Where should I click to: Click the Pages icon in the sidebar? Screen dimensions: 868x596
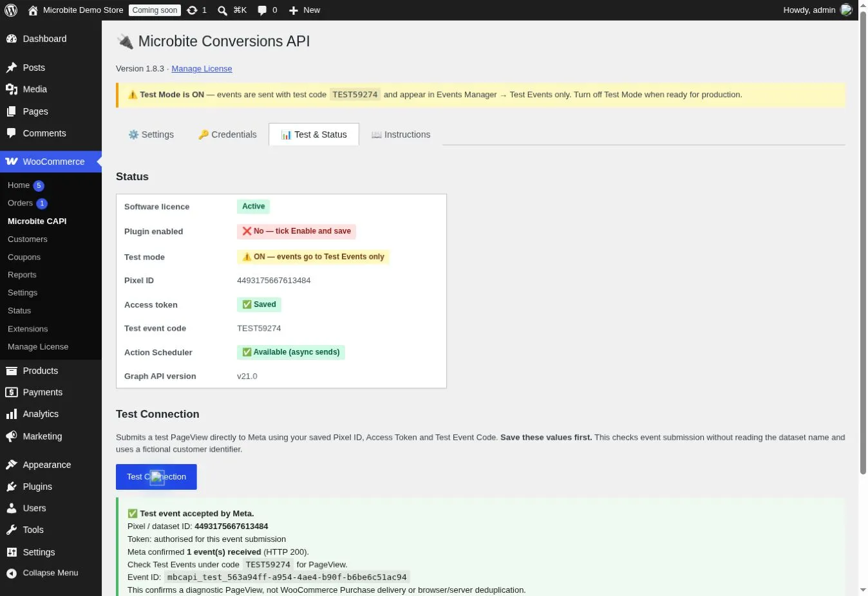(12, 111)
